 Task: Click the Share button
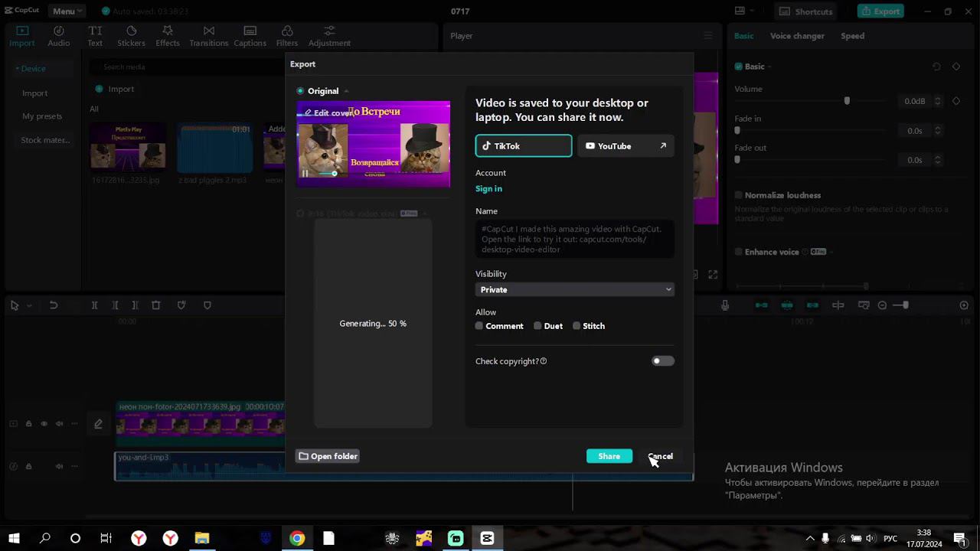click(x=609, y=456)
